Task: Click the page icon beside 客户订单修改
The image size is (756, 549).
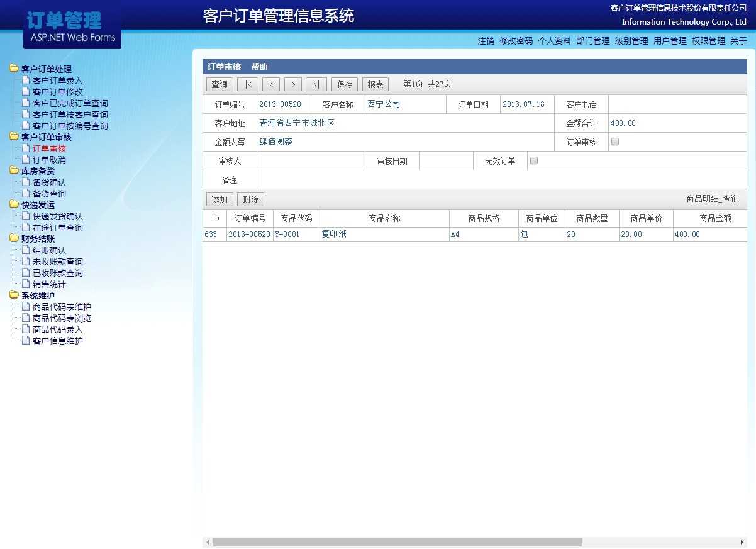Action: (26, 91)
